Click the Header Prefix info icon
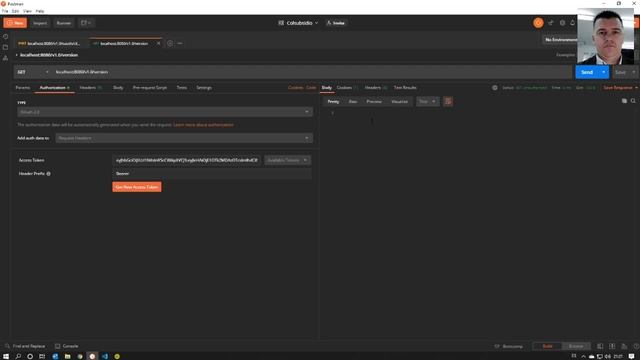The height and width of the screenshot is (360, 640). 49,174
